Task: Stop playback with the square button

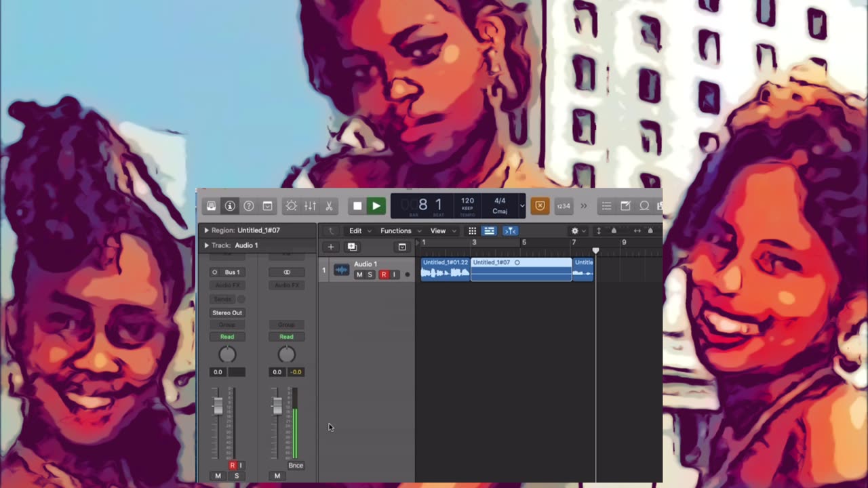Action: tap(357, 206)
